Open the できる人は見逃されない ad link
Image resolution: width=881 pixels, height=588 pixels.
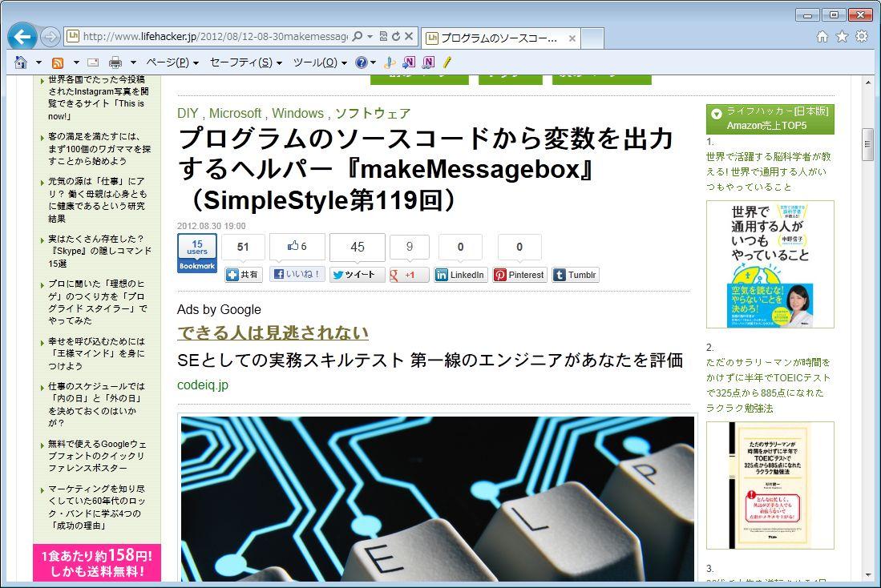pyautogui.click(x=273, y=332)
